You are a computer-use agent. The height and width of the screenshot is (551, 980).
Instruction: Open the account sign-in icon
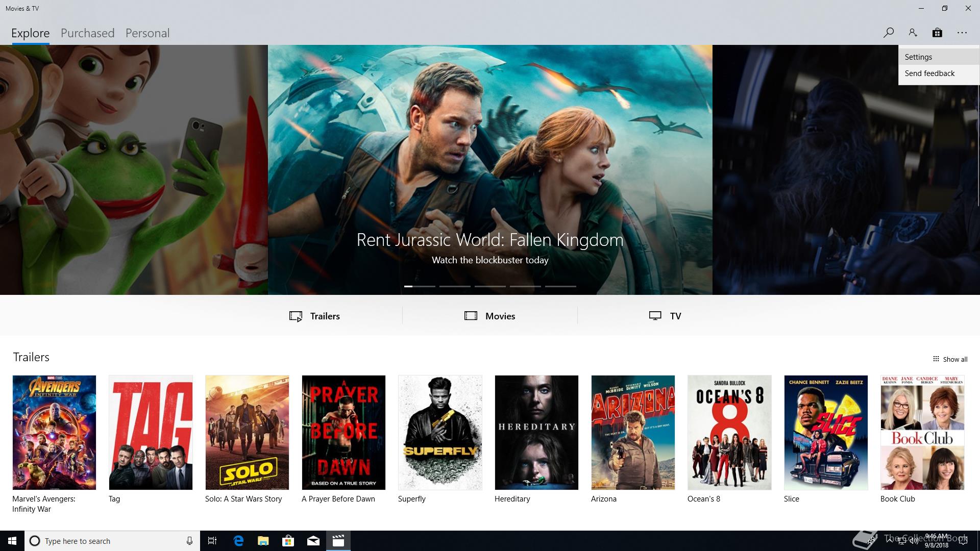pyautogui.click(x=913, y=33)
